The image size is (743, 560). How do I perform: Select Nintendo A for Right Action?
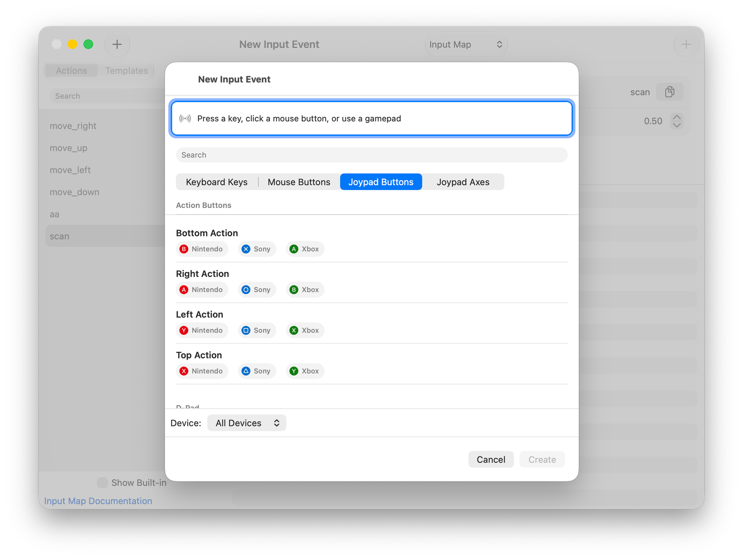coord(202,290)
